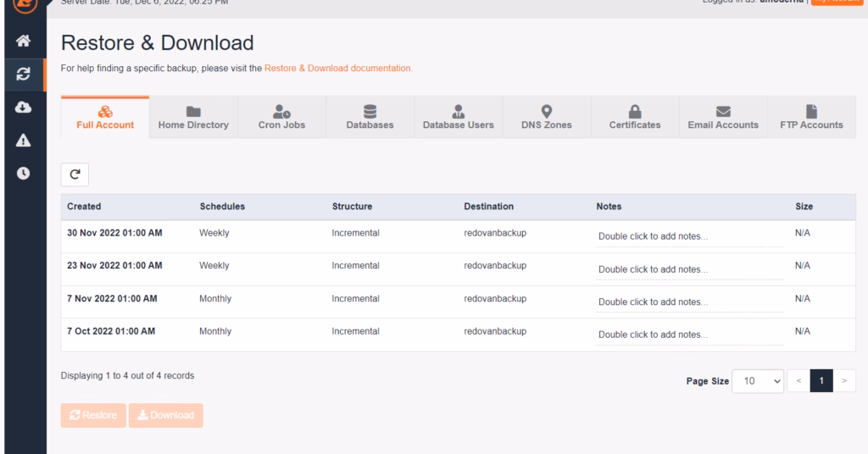Click the Restore & Download page heading
This screenshot has height=454, width=868.
(157, 42)
